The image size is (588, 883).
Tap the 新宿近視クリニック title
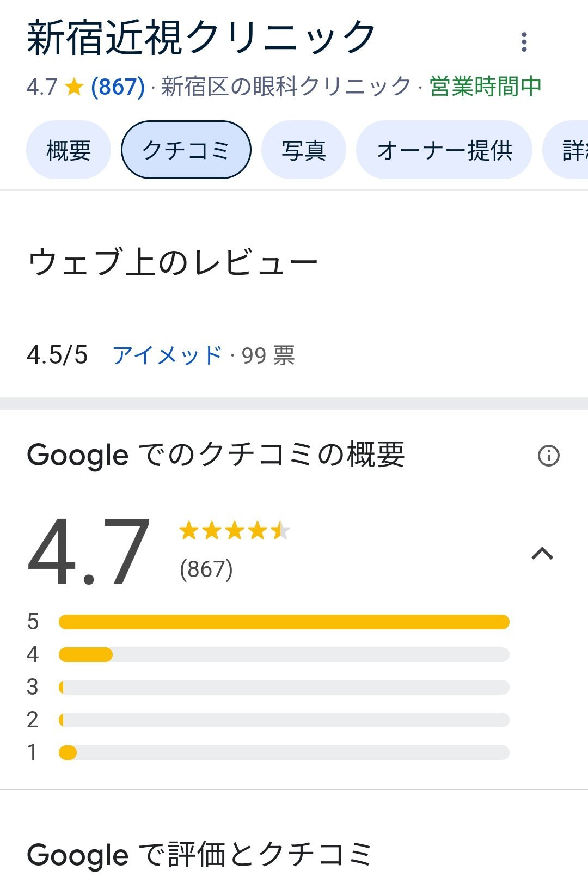(201, 37)
